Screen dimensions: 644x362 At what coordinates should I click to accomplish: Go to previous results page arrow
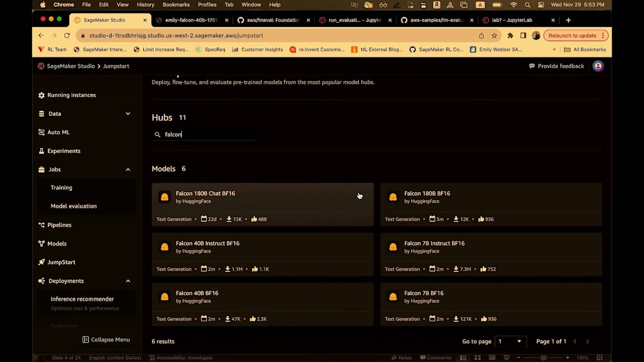click(575, 342)
